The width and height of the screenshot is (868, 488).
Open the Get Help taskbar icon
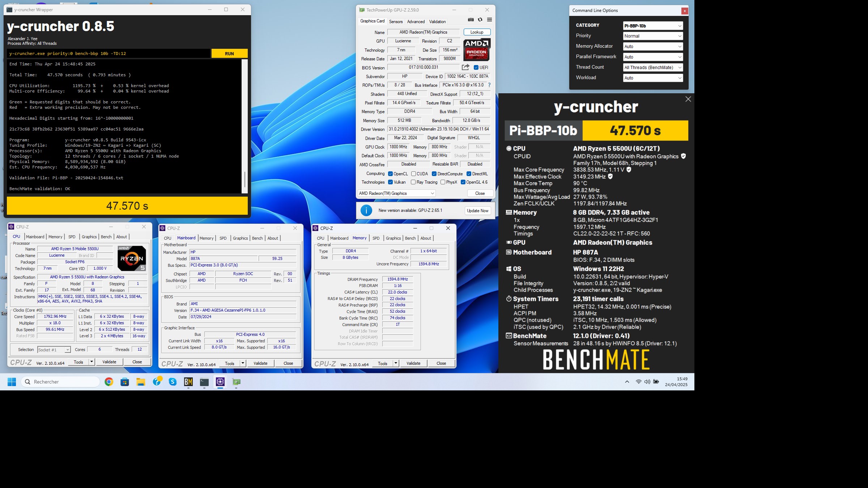coord(157,382)
